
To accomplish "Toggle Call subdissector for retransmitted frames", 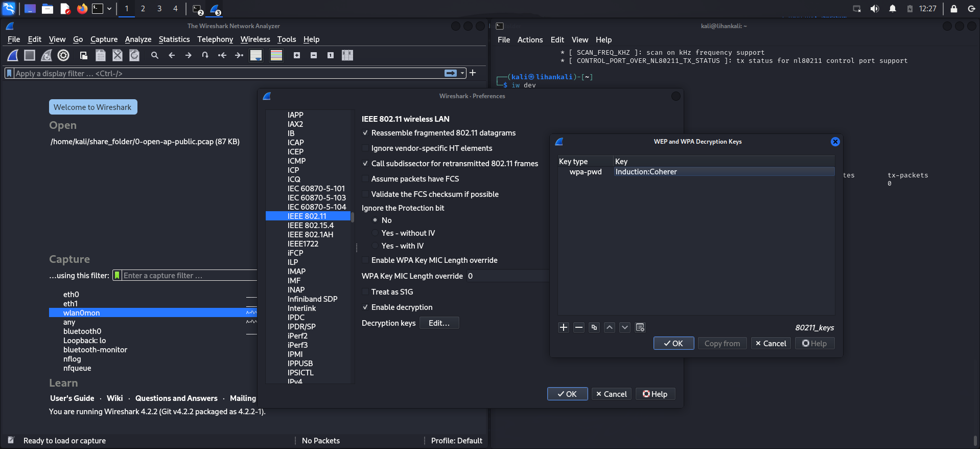I will (x=365, y=164).
